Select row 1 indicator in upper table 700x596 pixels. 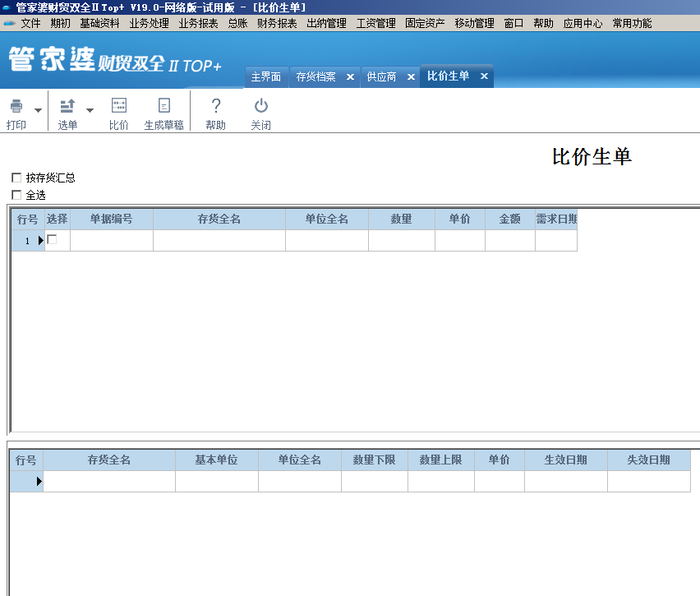point(28,240)
